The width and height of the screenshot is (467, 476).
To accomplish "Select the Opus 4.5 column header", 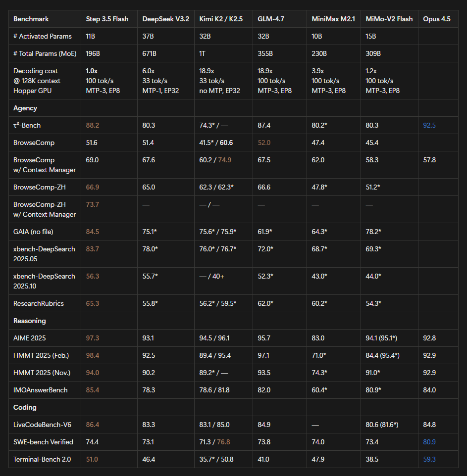I will point(436,19).
